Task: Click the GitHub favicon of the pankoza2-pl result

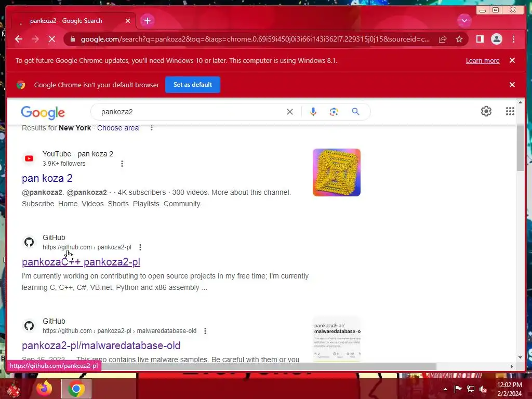Action: [x=29, y=242]
